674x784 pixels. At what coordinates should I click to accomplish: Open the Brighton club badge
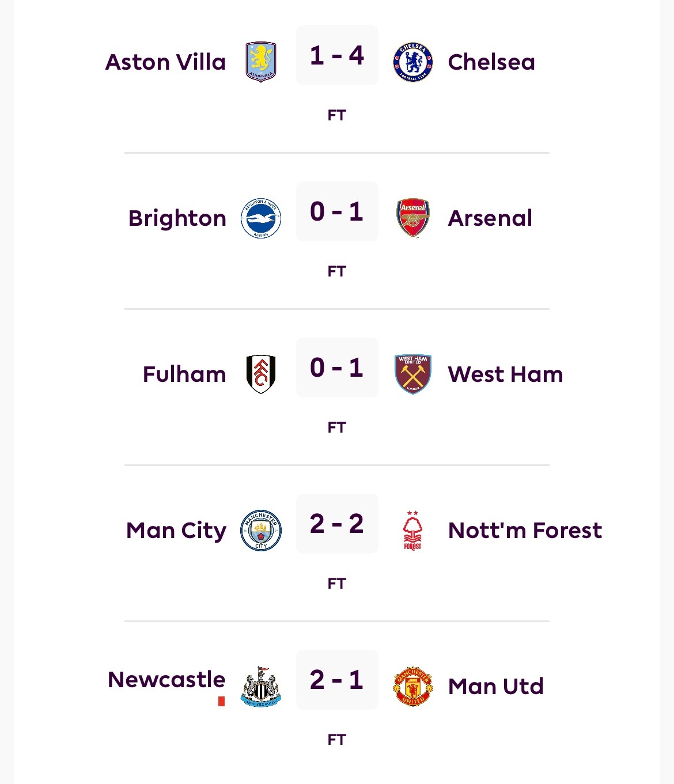click(x=261, y=218)
